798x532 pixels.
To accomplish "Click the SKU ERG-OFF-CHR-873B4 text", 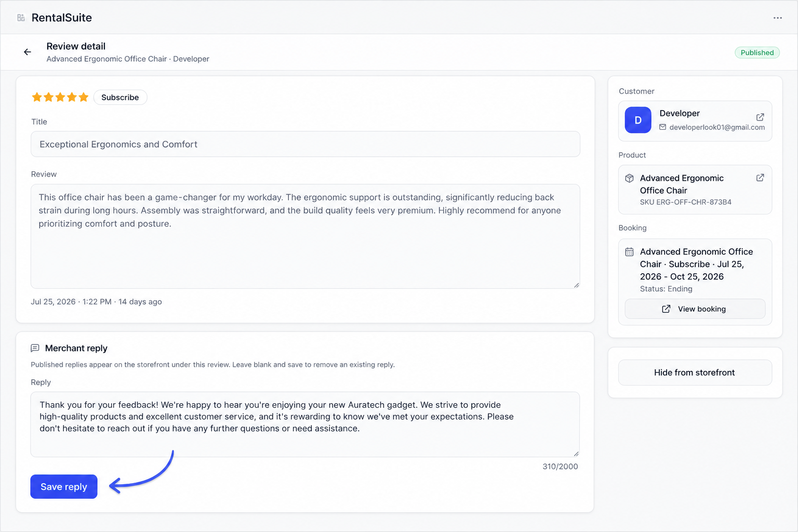I will click(686, 202).
